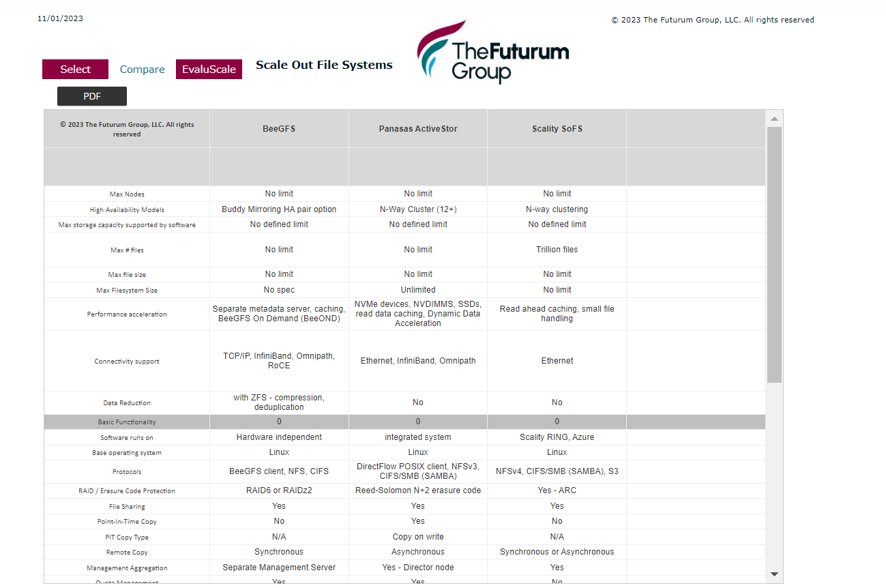Click the vertical scrollbar thumb
886x588 pixels.
[x=774, y=254]
